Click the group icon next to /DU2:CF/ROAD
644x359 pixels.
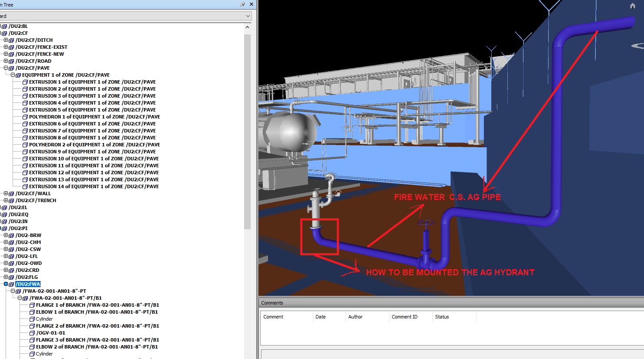pyautogui.click(x=11, y=61)
